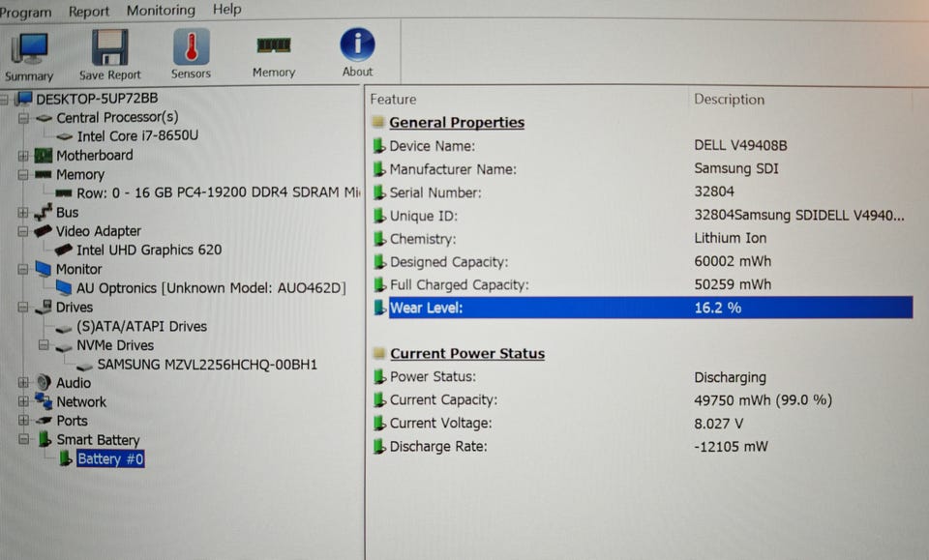Open the Monitoring menu
Screen dimensions: 929x560
click(161, 10)
